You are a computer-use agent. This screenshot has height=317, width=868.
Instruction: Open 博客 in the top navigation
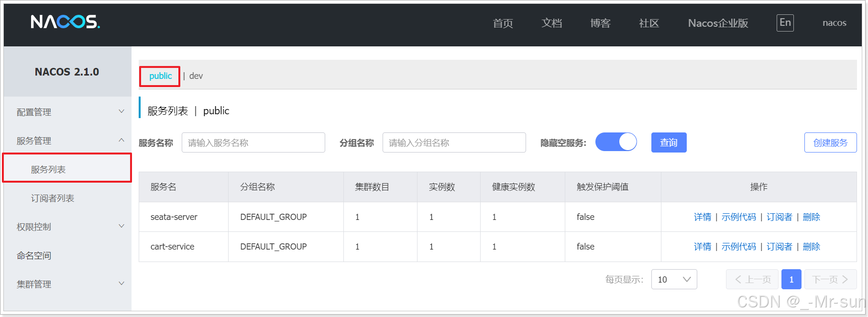pos(600,23)
